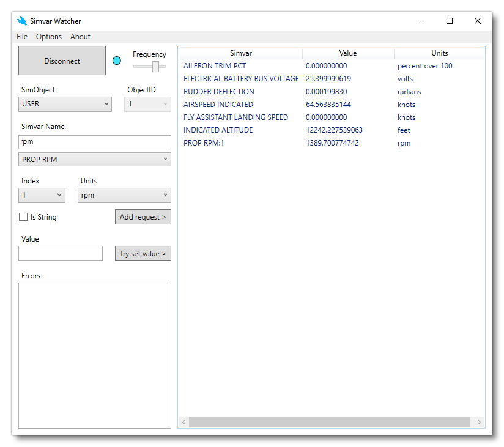Open the SimObject USER dropdown
This screenshot has height=447, width=504.
coord(65,104)
